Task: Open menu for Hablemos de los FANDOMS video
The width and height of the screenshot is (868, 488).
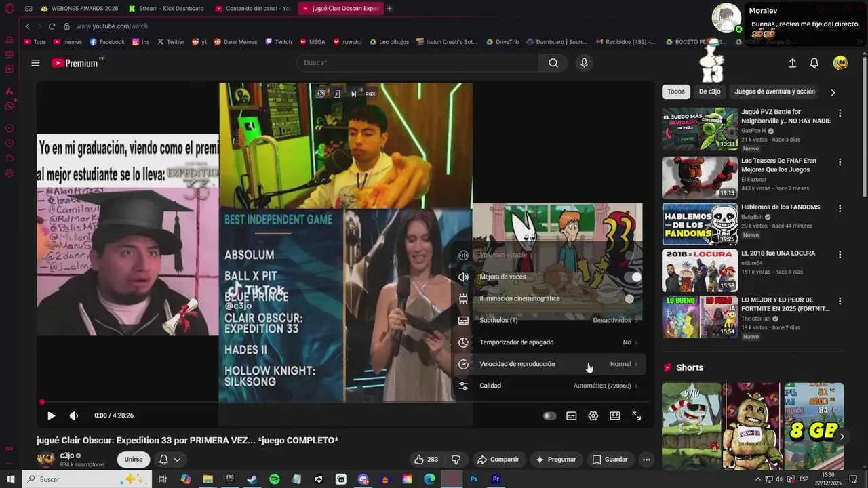Action: (x=840, y=209)
